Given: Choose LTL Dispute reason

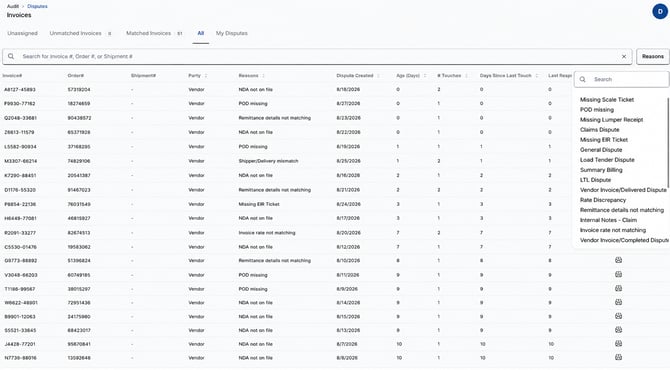Looking at the screenshot, I should pyautogui.click(x=595, y=180).
